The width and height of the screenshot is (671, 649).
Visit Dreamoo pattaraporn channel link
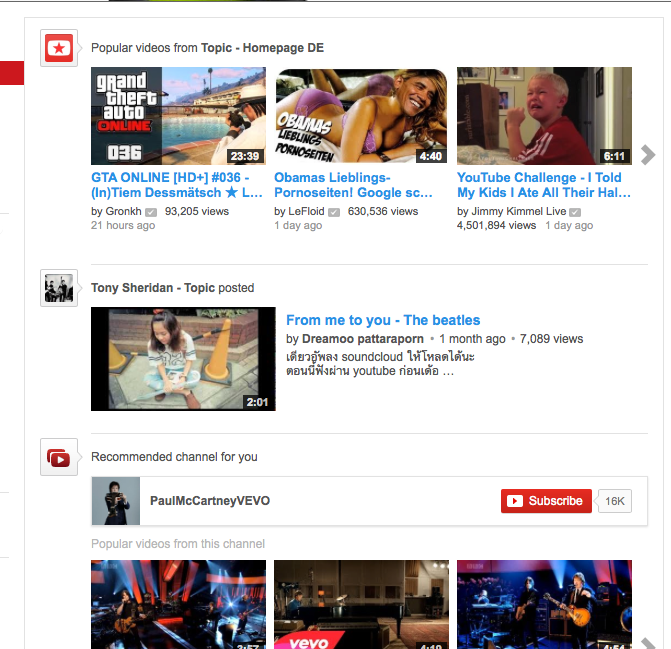click(x=363, y=339)
